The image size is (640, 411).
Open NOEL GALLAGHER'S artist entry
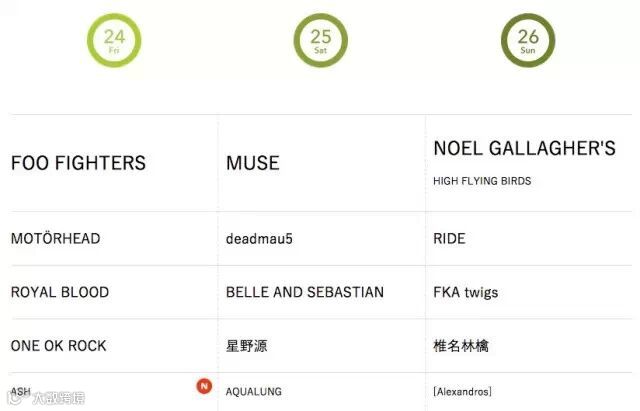point(524,148)
